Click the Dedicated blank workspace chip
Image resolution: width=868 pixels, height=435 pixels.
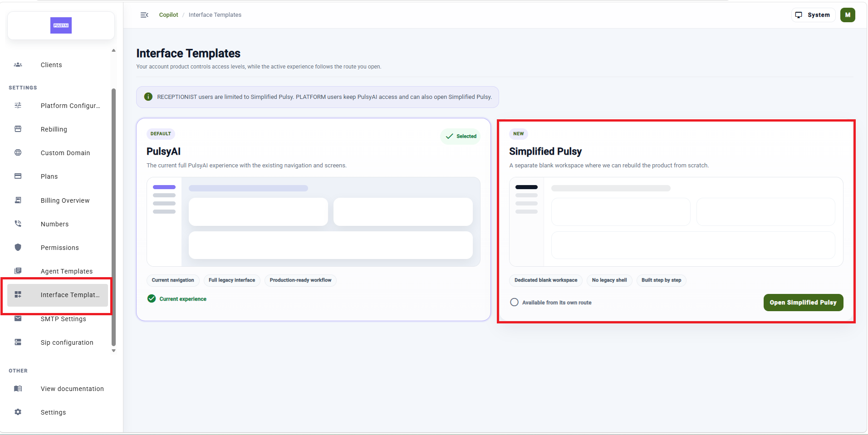(546, 280)
